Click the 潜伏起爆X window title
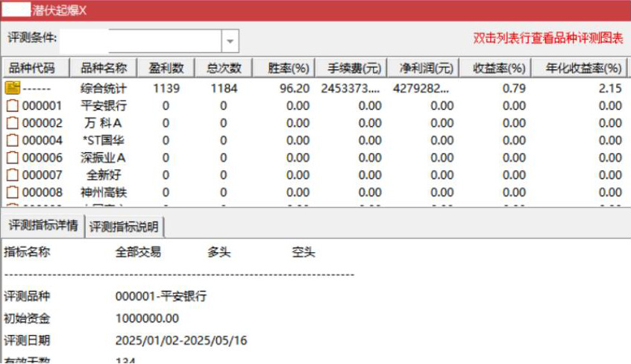 (60, 10)
